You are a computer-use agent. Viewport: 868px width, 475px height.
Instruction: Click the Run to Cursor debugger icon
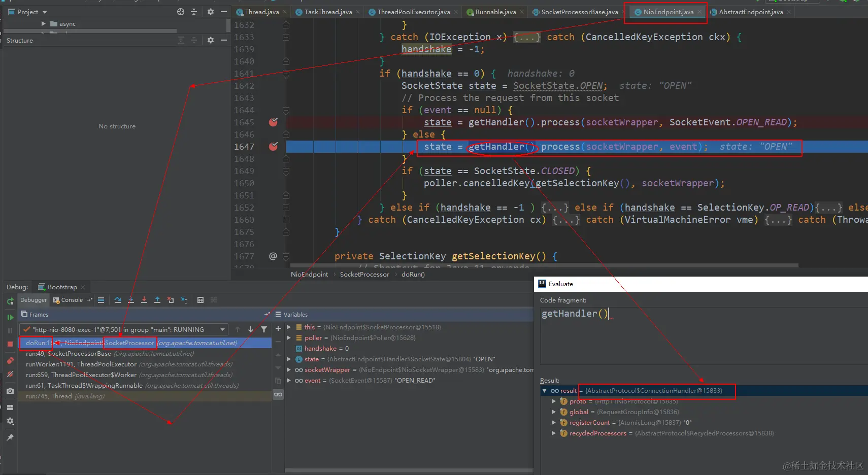[x=184, y=300]
